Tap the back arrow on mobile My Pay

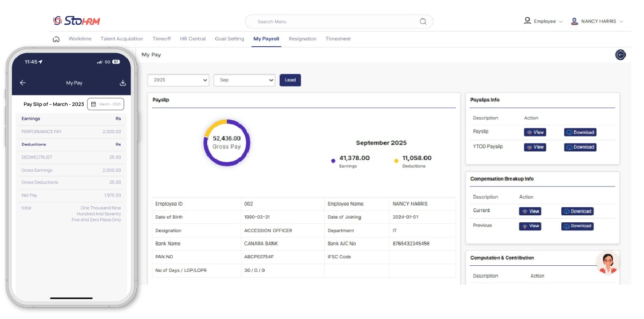point(23,83)
